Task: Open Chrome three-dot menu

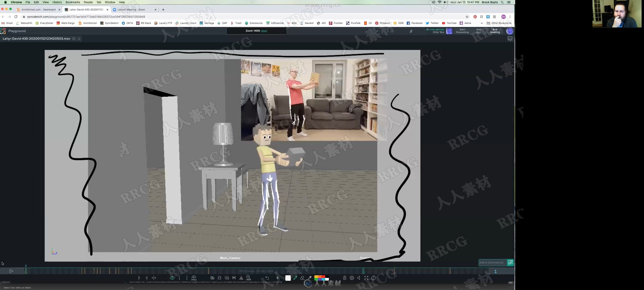Action: click(510, 17)
